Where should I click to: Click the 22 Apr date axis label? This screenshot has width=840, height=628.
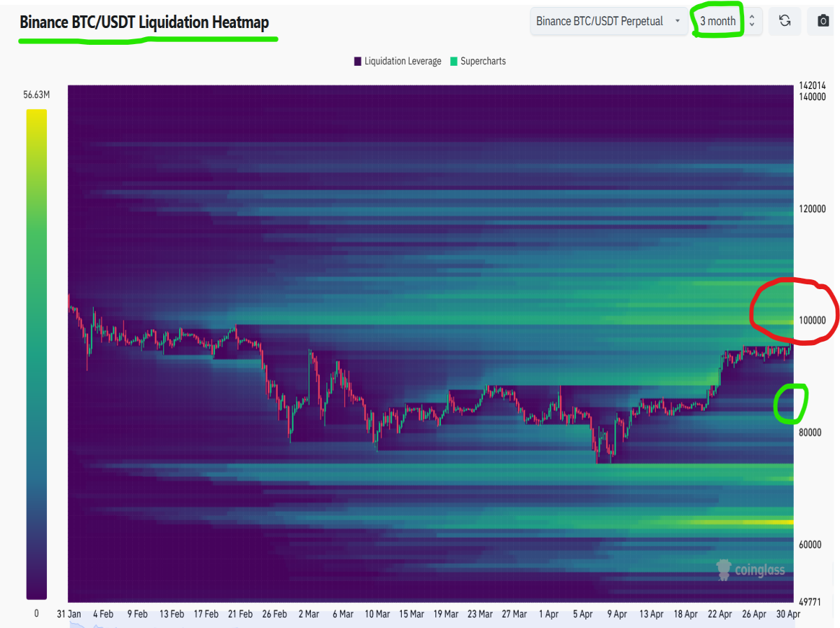click(x=720, y=614)
